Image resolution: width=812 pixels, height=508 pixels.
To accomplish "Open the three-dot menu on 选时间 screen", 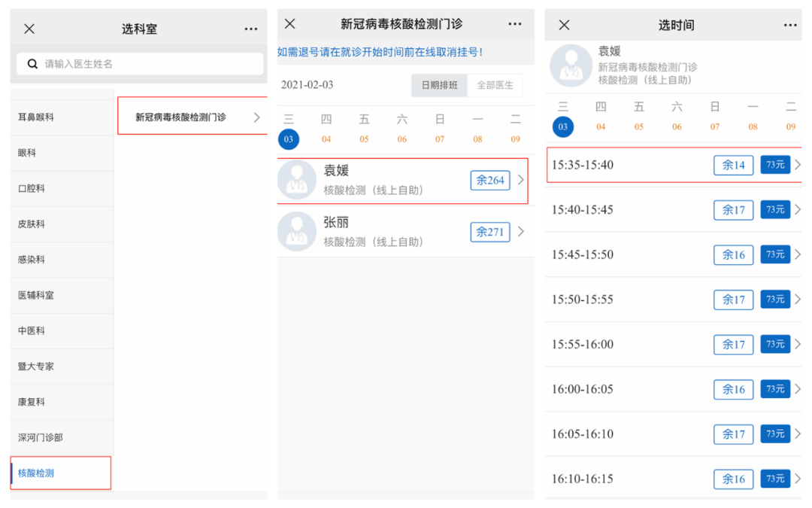I will click(790, 25).
